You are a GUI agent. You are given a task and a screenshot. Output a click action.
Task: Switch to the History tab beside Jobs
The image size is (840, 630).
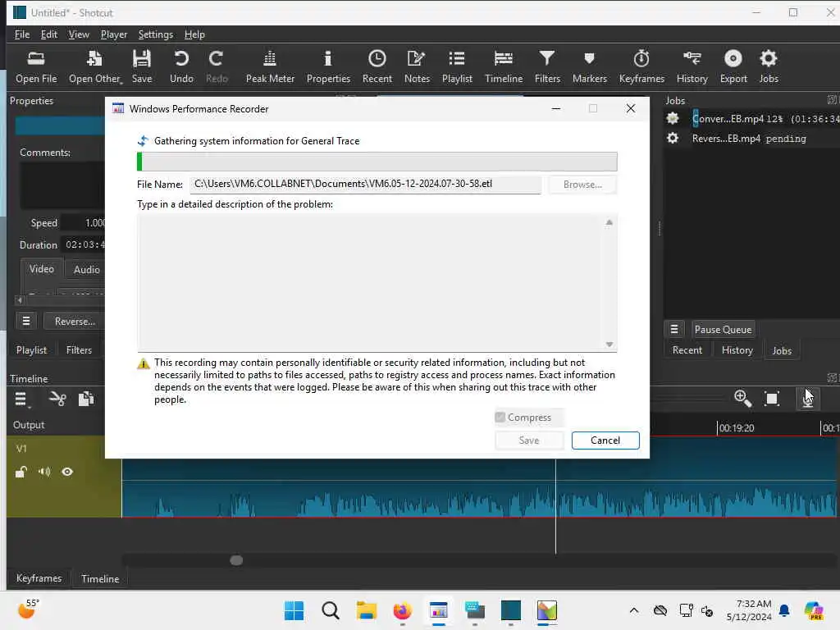[x=737, y=350]
